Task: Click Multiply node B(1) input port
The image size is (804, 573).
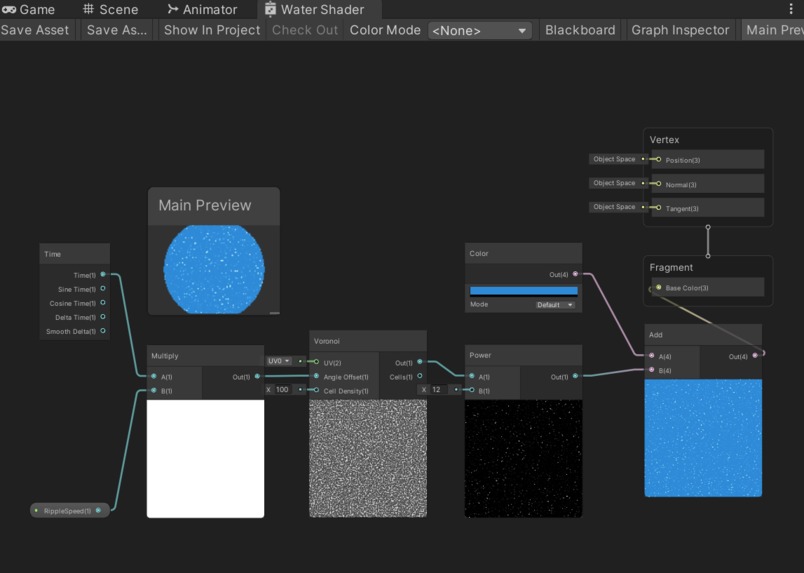Action: pyautogui.click(x=154, y=390)
